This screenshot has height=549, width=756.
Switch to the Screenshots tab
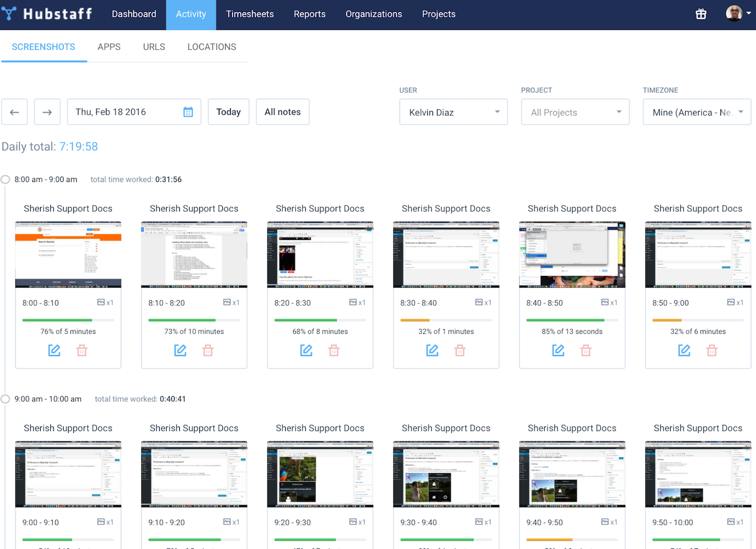[x=44, y=47]
